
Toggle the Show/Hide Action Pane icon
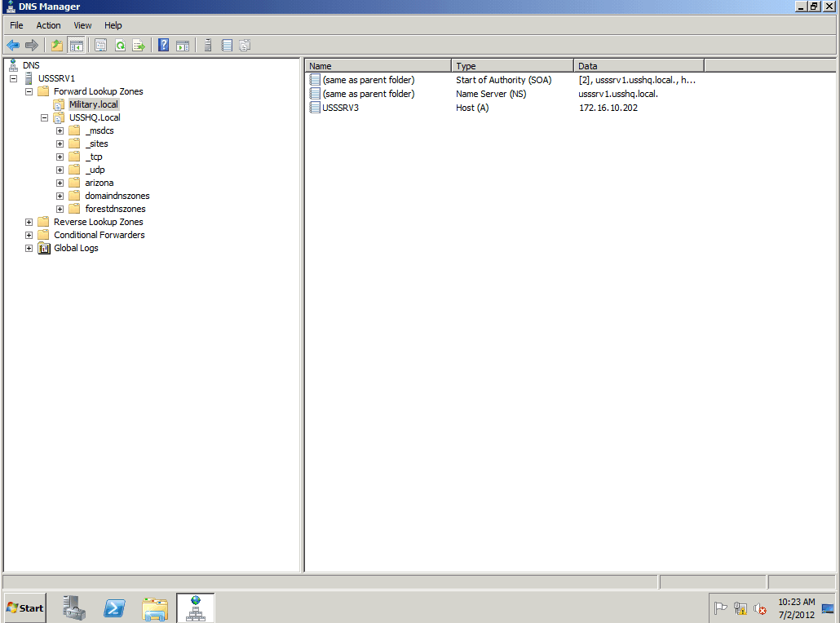(x=183, y=46)
